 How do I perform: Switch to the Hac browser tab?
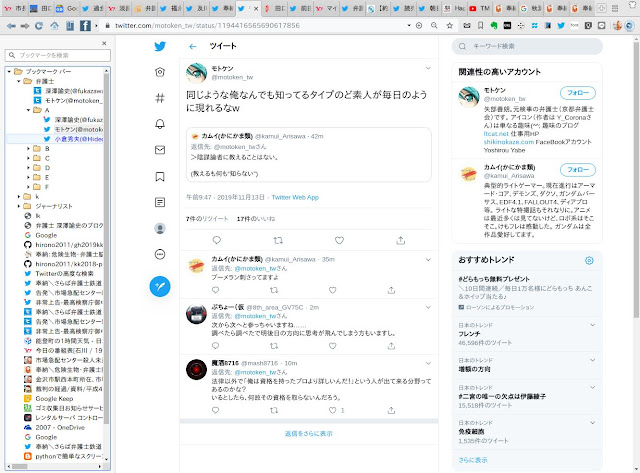454,8
